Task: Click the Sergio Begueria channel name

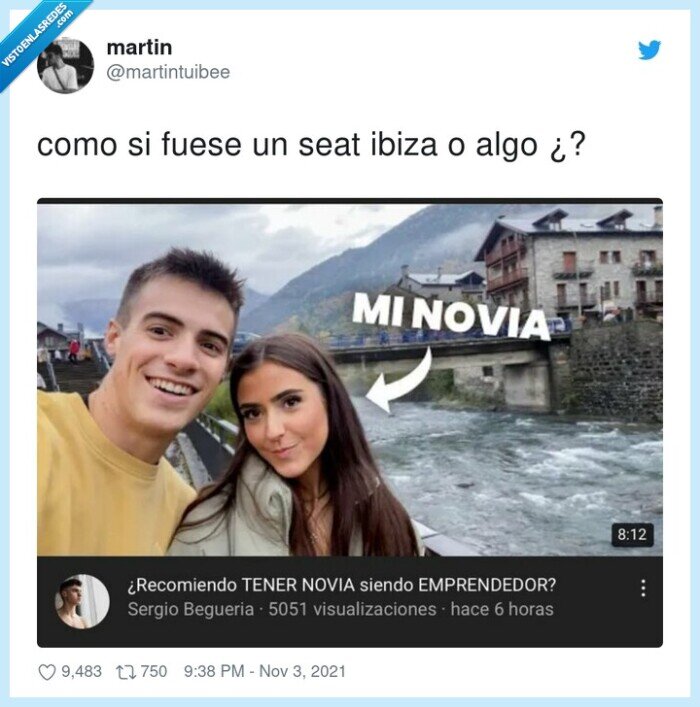Action: point(190,609)
